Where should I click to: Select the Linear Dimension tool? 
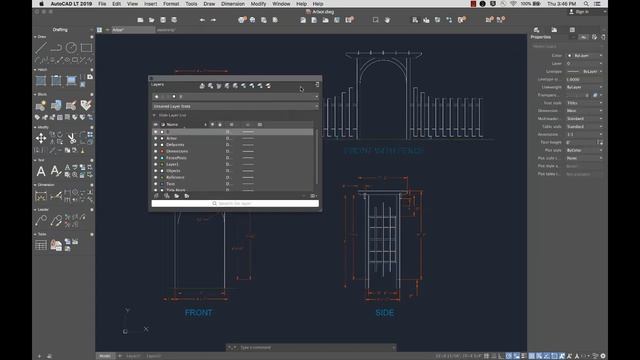click(x=41, y=196)
